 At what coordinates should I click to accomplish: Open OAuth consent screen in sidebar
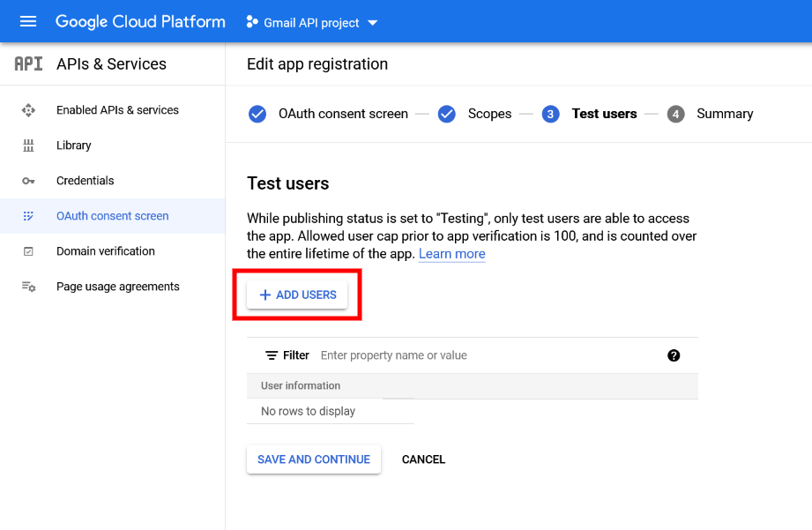coord(112,216)
